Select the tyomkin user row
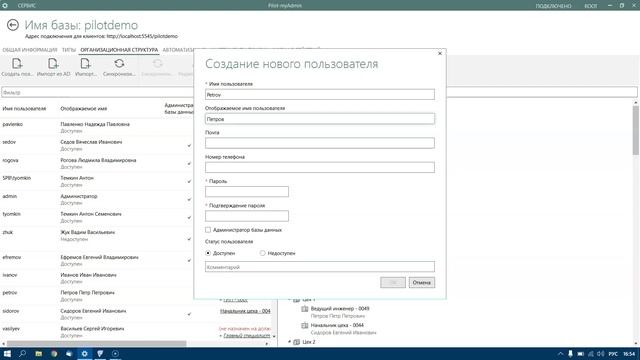The height and width of the screenshot is (360, 640). (97, 217)
